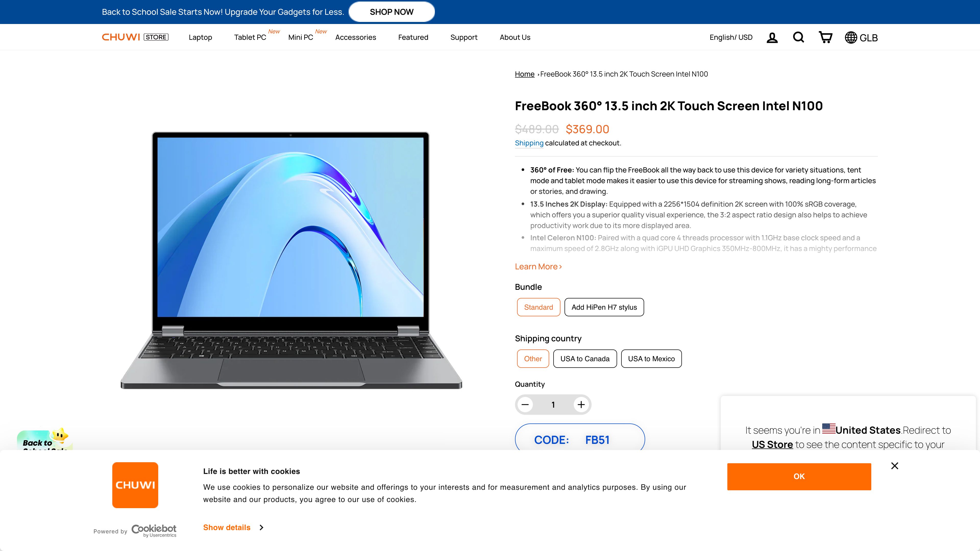The height and width of the screenshot is (551, 980).
Task: Open the Laptop menu item
Action: (200, 37)
